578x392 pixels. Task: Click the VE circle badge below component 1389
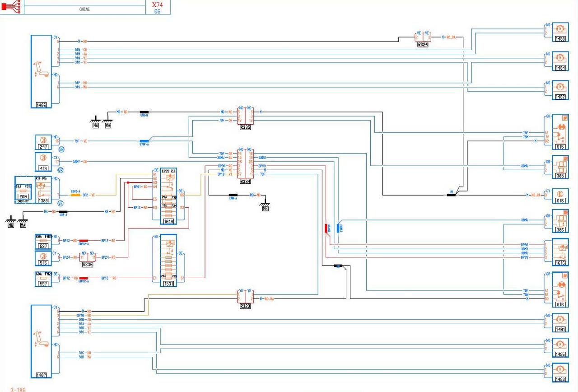point(61,203)
